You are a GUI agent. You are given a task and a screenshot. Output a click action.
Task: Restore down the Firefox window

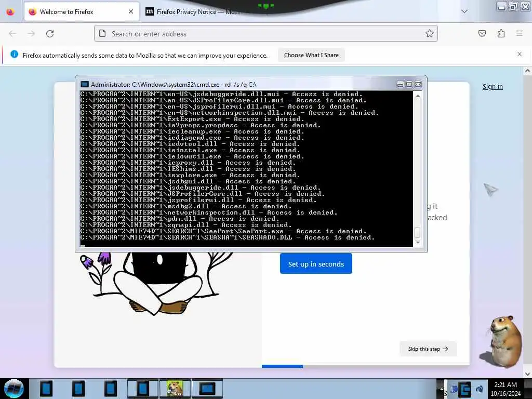tap(513, 7)
